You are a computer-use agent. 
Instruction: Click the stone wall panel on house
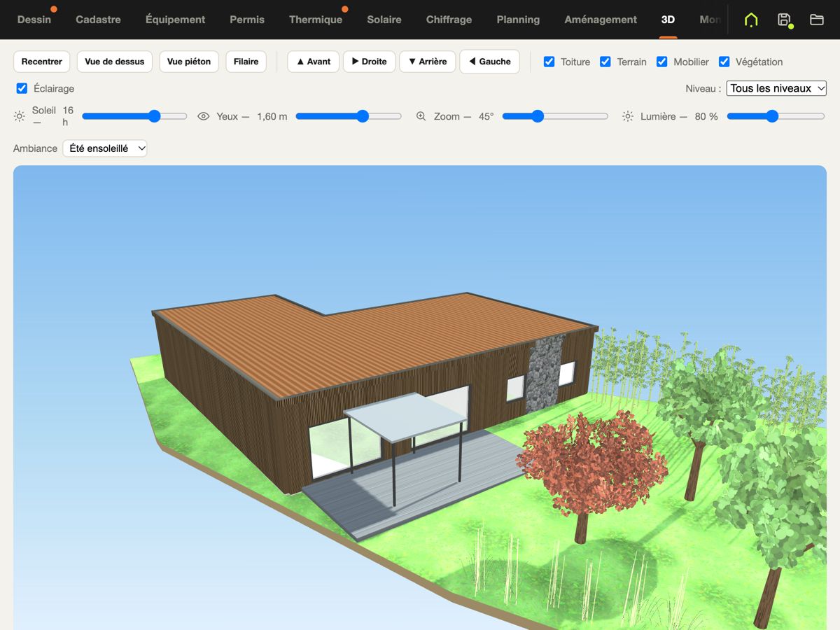544,376
